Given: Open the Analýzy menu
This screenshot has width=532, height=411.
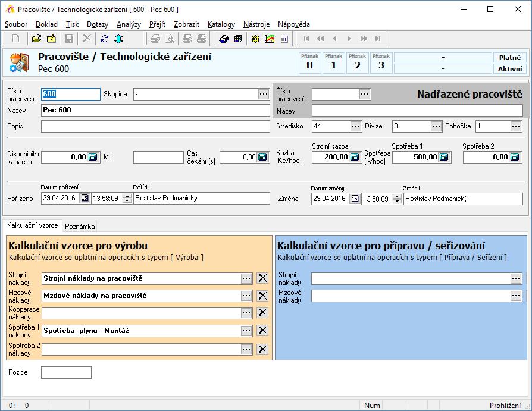Looking at the screenshot, I should [x=129, y=24].
